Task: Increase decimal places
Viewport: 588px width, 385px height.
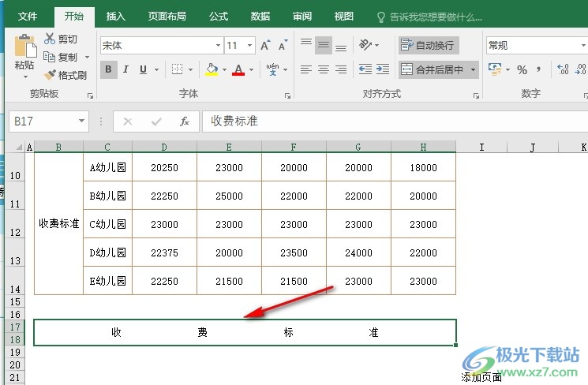Action: pos(563,69)
